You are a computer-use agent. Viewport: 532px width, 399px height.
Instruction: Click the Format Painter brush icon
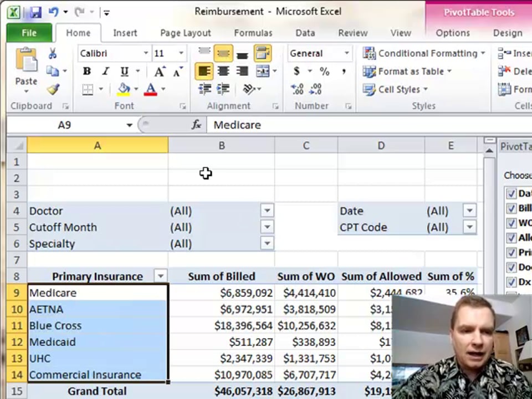point(53,89)
